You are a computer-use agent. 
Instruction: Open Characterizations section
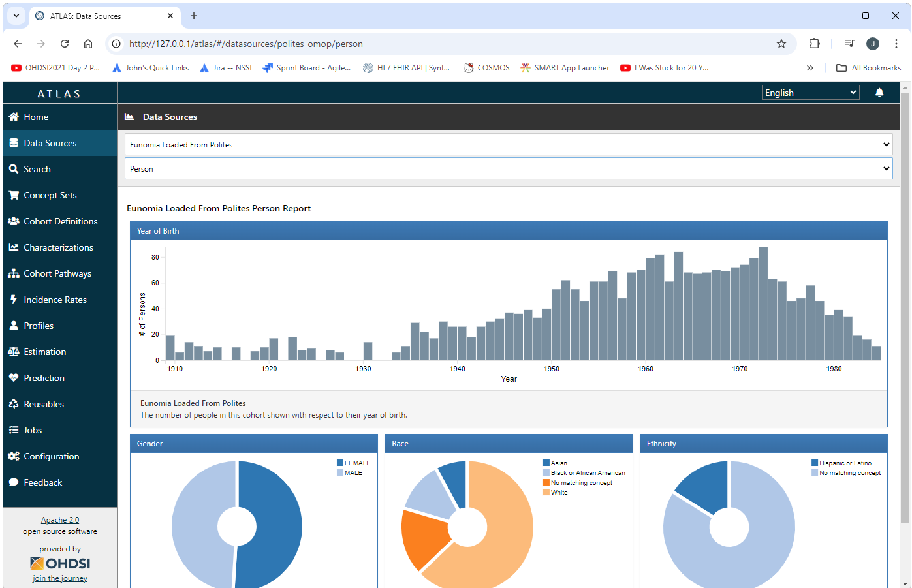click(x=60, y=247)
